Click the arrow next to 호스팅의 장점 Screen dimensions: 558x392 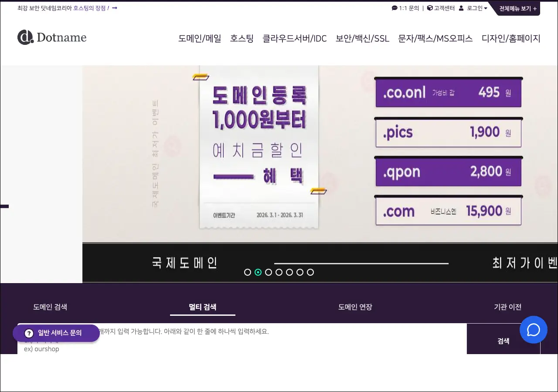115,8
